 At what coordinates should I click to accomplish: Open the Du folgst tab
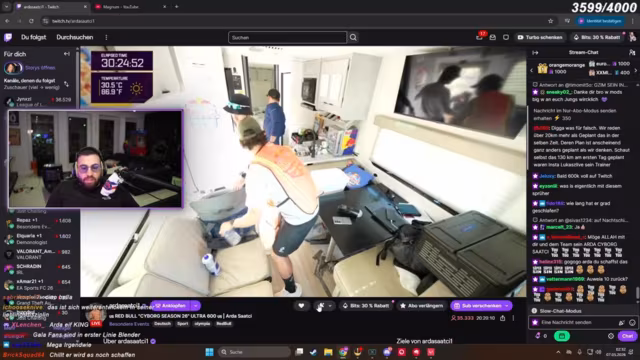pos(33,37)
